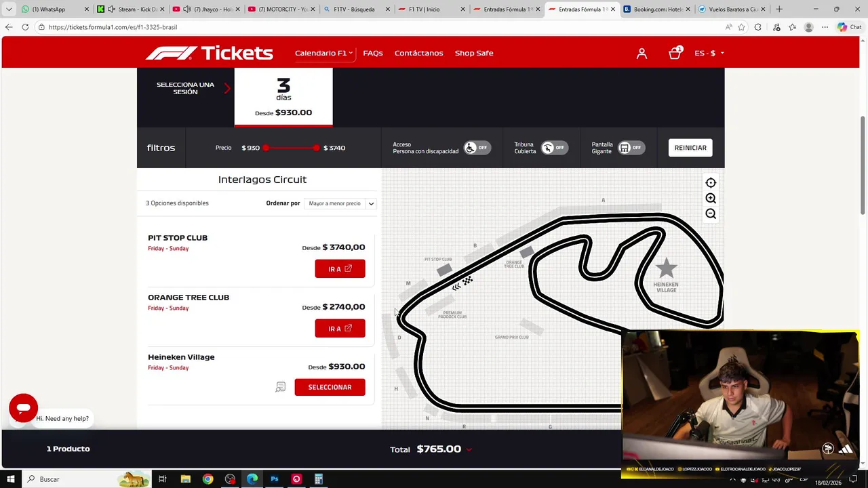Open Task View on taskbar
The height and width of the screenshot is (488, 868).
pos(163,479)
